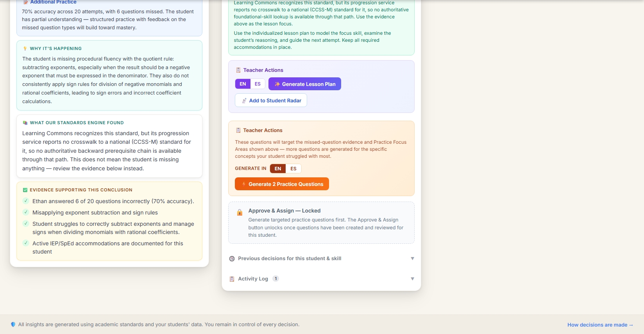Expand Previous decisions for this student & skill
Viewport: 644px width, 334px height.
click(x=321, y=259)
